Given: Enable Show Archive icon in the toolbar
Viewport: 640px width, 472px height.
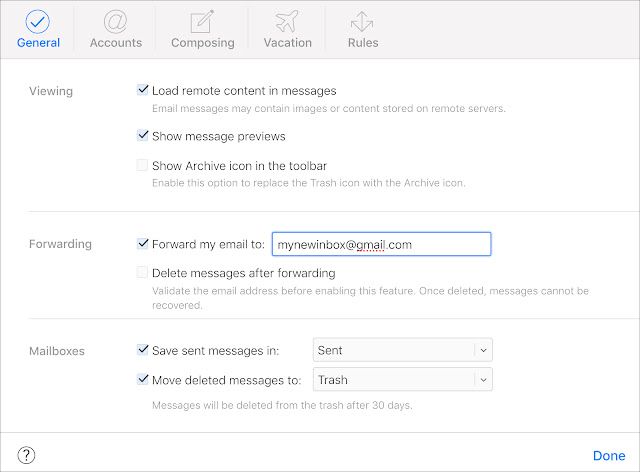Looking at the screenshot, I should (142, 165).
